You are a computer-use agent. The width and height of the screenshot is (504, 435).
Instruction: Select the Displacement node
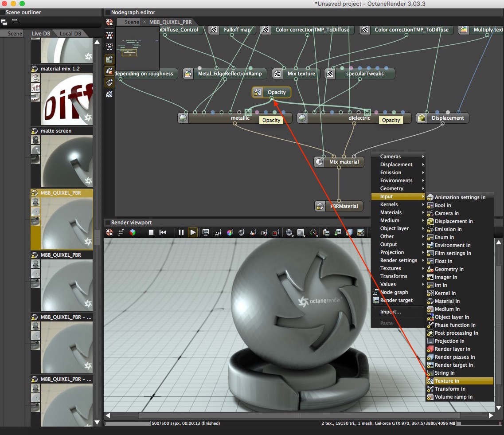[443, 118]
